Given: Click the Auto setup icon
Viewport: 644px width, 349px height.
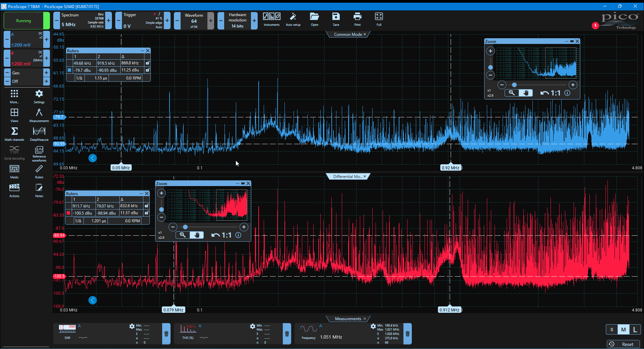Looking at the screenshot, I should [x=293, y=19].
